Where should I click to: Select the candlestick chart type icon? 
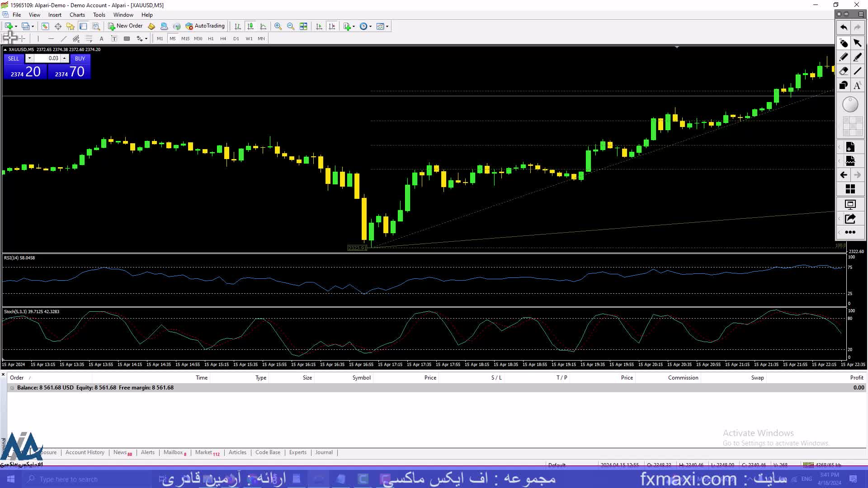click(x=250, y=26)
